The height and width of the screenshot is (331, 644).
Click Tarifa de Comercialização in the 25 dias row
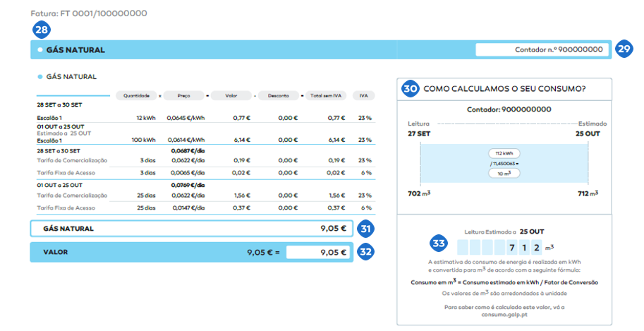pyautogui.click(x=72, y=195)
